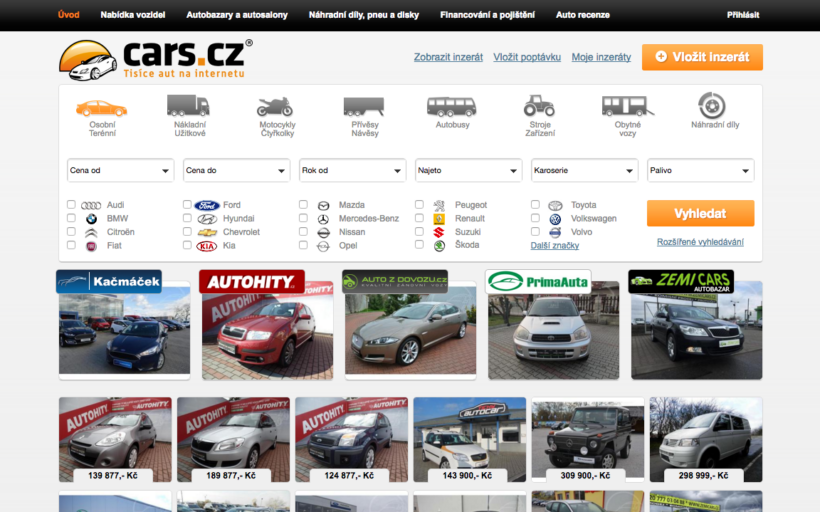Select the Stroje Zařízení tractor icon
The width and height of the screenshot is (820, 512).
[539, 105]
